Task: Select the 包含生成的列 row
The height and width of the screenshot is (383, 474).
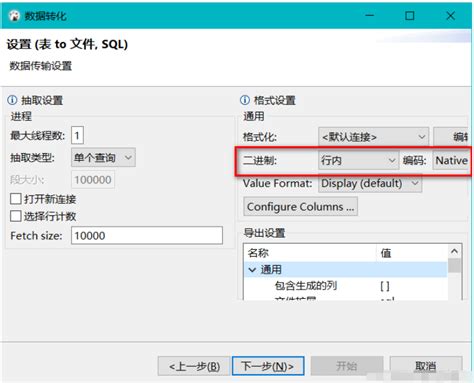Action: pyautogui.click(x=345, y=285)
